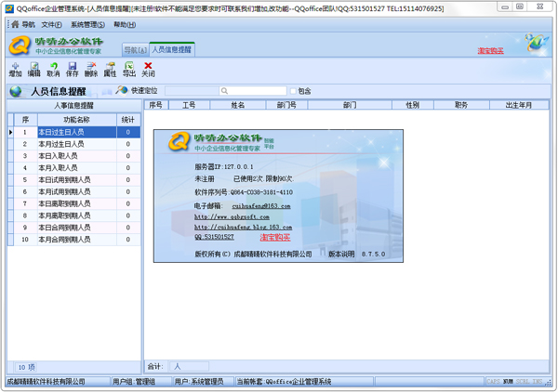Toggle the 包含 checkbox
Image resolution: width=558 pixels, height=392 pixels.
(293, 91)
